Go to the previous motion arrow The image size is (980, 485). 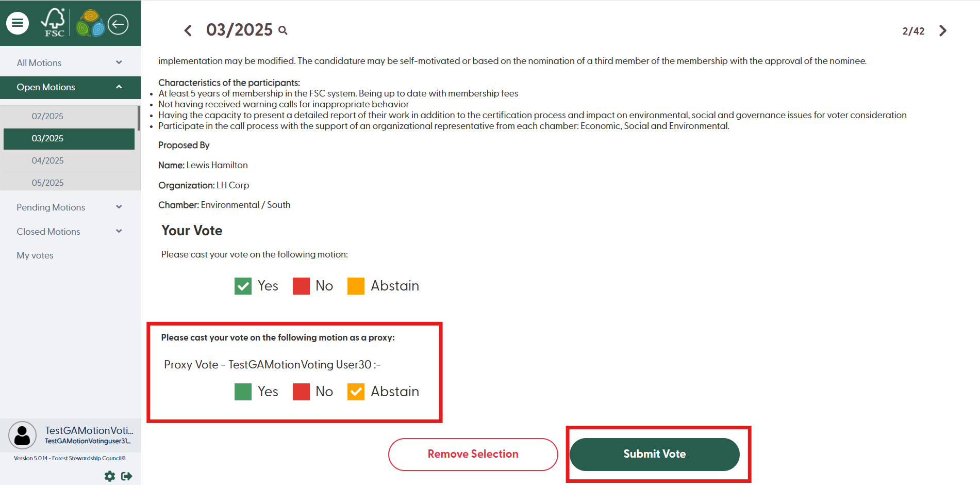tap(188, 30)
